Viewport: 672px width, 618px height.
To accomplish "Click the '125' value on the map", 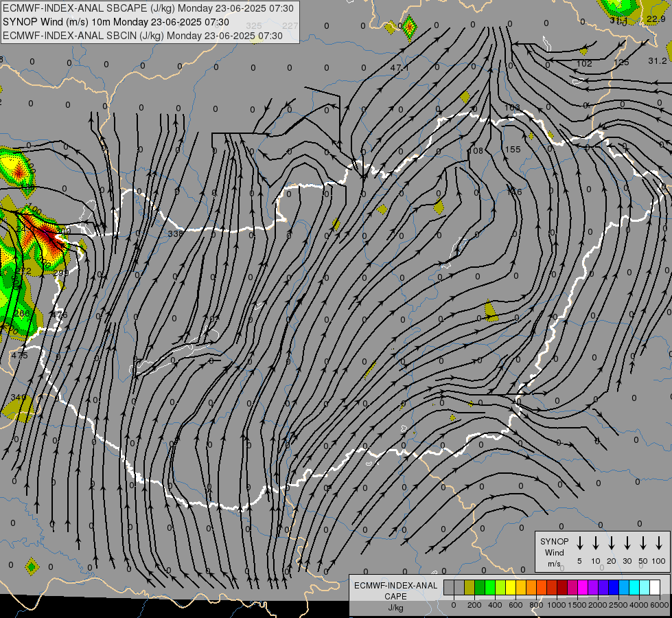I will tap(621, 62).
